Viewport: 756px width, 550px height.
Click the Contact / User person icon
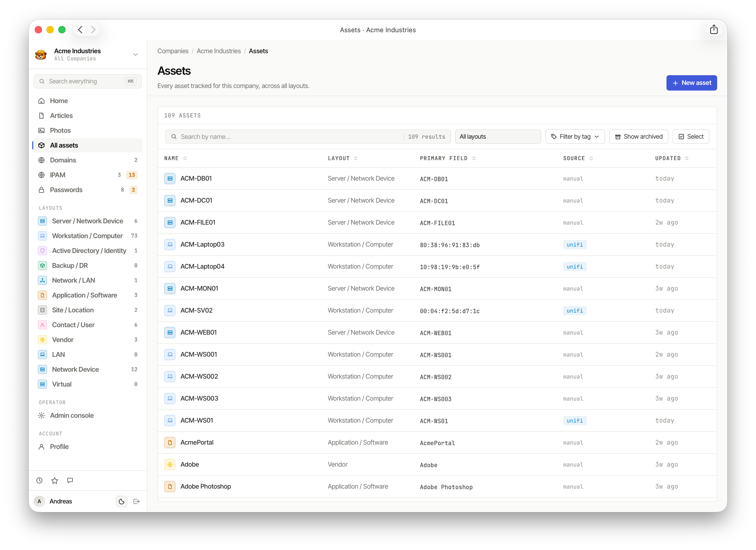tap(42, 325)
